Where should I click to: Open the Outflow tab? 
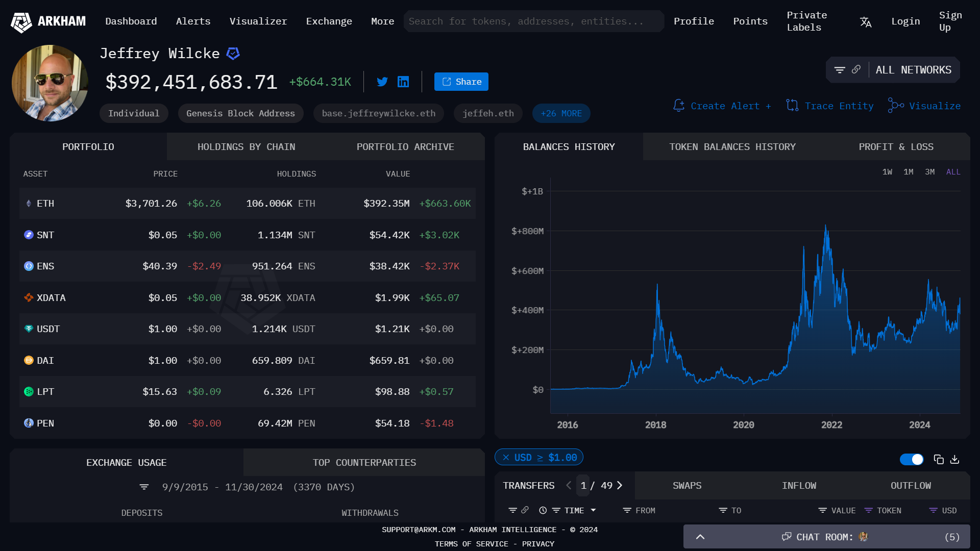pos(911,486)
